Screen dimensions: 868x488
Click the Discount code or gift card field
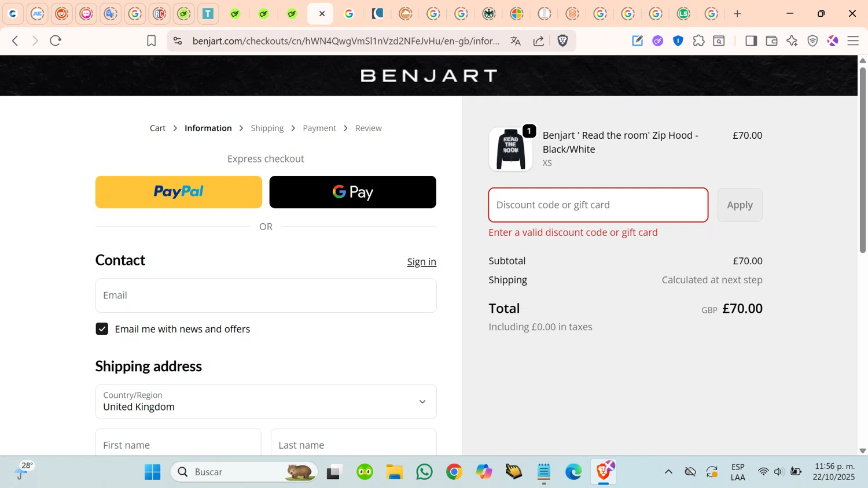(598, 205)
